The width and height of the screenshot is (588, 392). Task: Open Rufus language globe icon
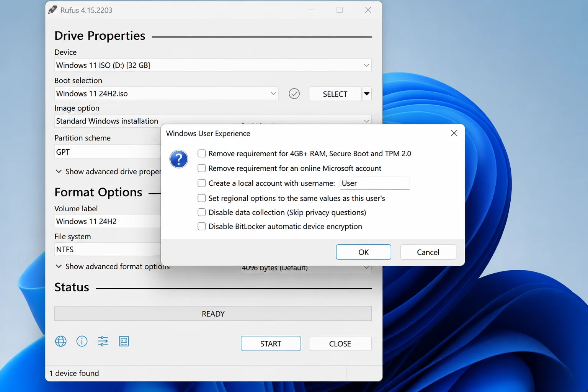60,341
